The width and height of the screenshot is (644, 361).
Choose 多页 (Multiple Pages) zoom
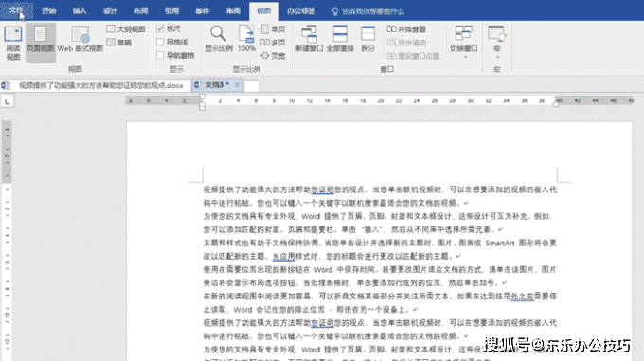point(274,43)
